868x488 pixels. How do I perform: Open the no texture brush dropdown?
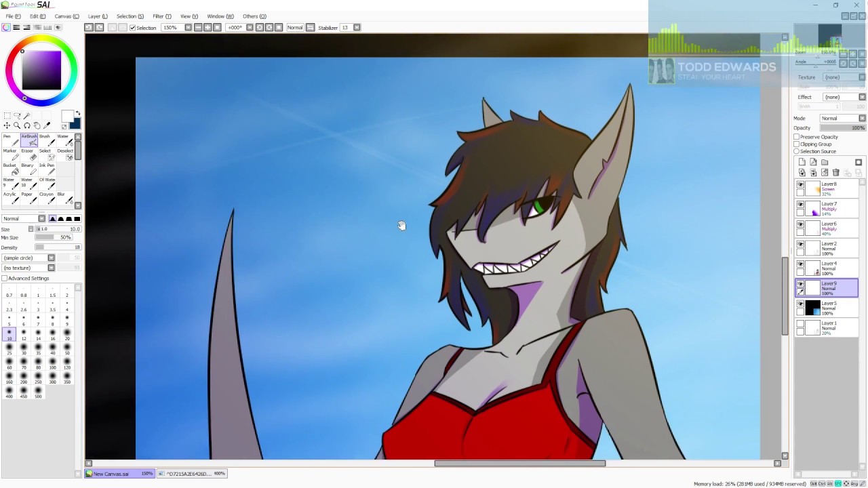tap(51, 268)
